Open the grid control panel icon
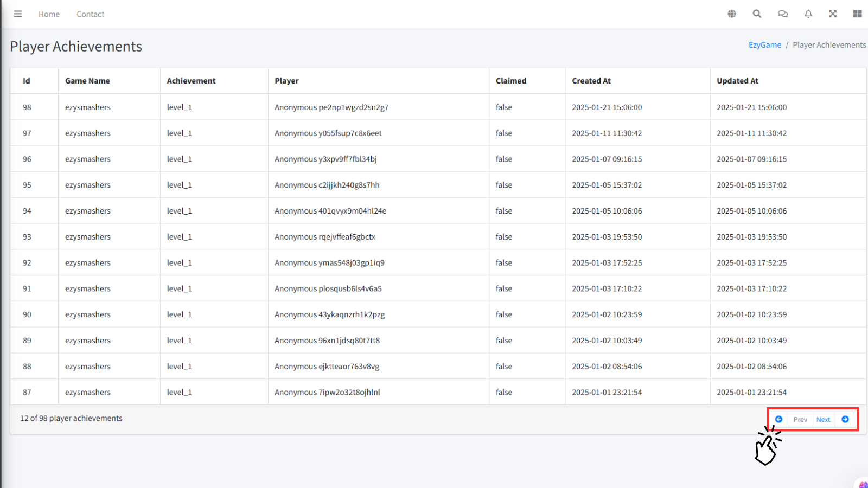This screenshot has width=868, height=488. 857,14
